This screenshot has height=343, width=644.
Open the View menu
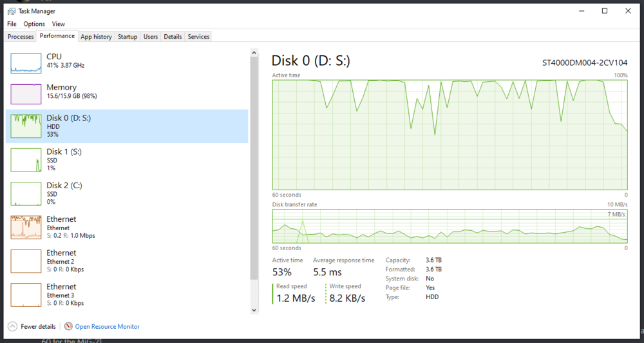pyautogui.click(x=59, y=24)
